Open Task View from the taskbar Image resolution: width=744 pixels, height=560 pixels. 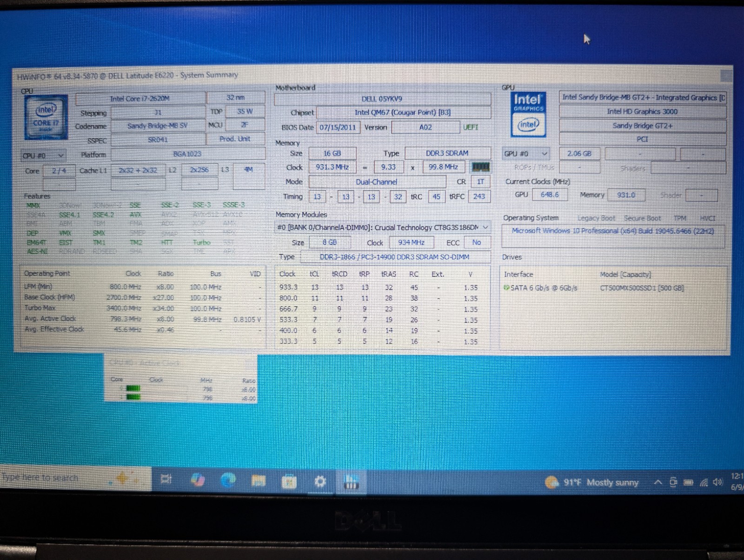(x=166, y=479)
